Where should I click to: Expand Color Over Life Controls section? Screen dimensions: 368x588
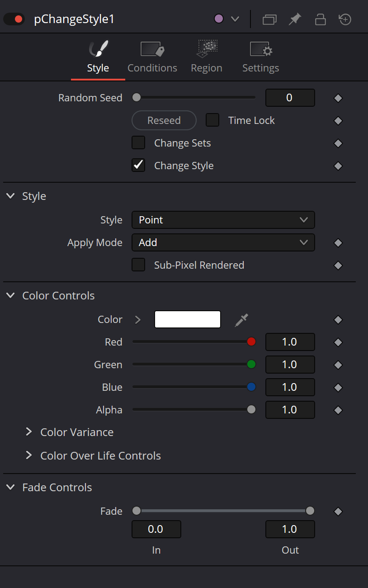point(29,455)
